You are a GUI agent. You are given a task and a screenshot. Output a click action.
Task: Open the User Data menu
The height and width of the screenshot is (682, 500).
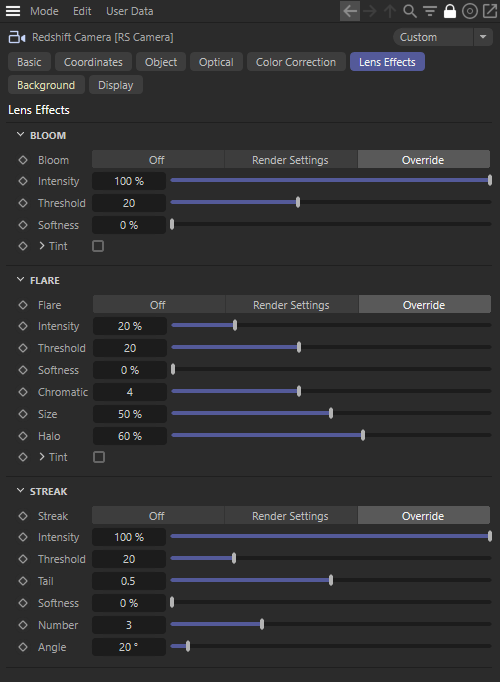point(130,11)
